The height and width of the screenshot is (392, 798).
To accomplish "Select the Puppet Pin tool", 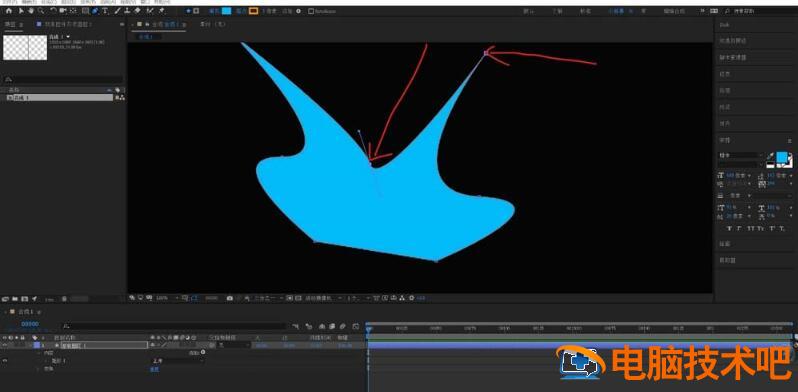I will [x=161, y=11].
